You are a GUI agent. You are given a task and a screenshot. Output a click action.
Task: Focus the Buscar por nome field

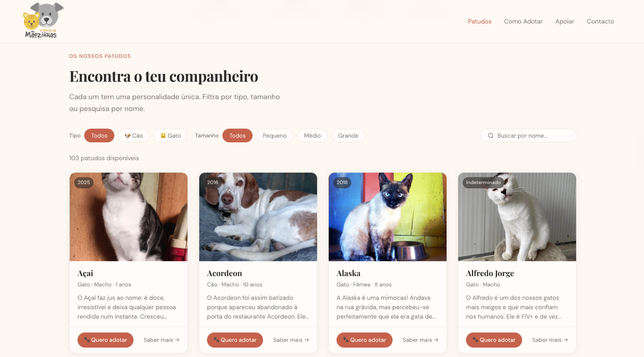[528, 136]
